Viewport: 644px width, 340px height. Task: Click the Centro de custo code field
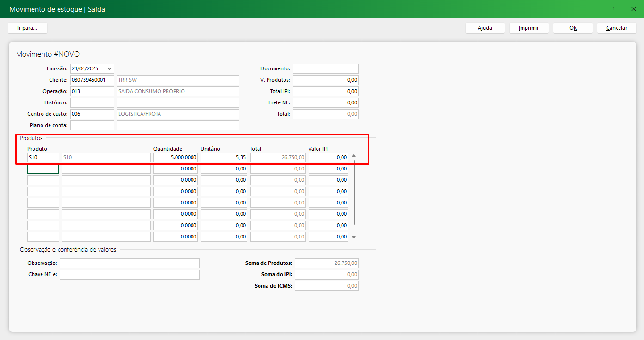(92, 114)
